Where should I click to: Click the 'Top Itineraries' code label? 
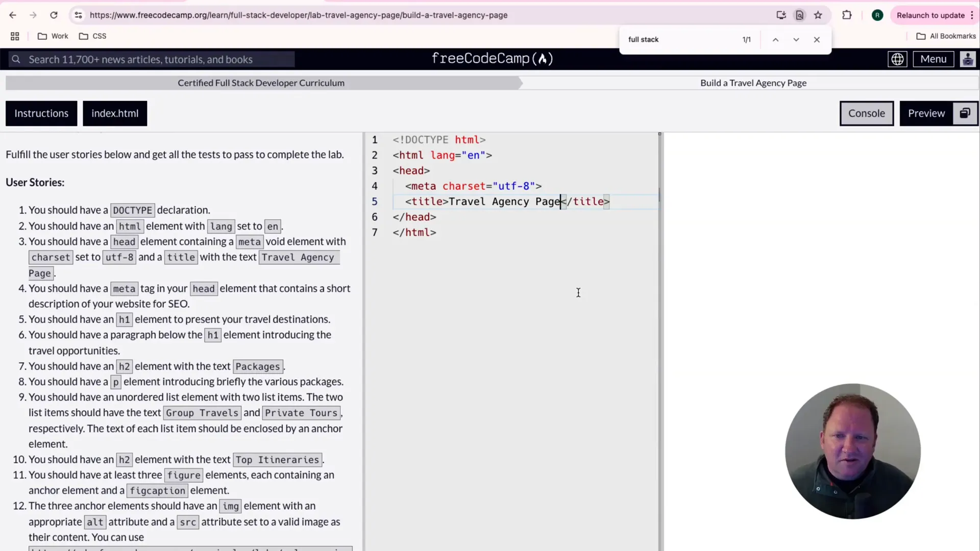point(277,460)
